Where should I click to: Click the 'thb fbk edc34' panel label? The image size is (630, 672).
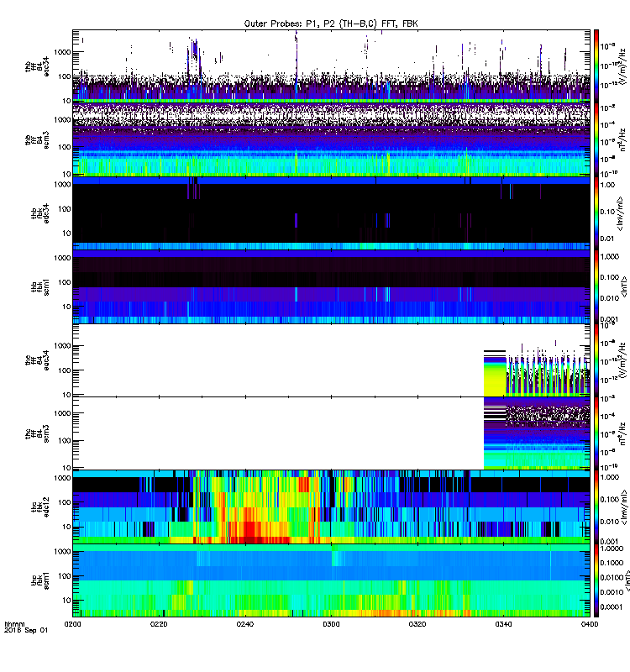[x=40, y=213]
